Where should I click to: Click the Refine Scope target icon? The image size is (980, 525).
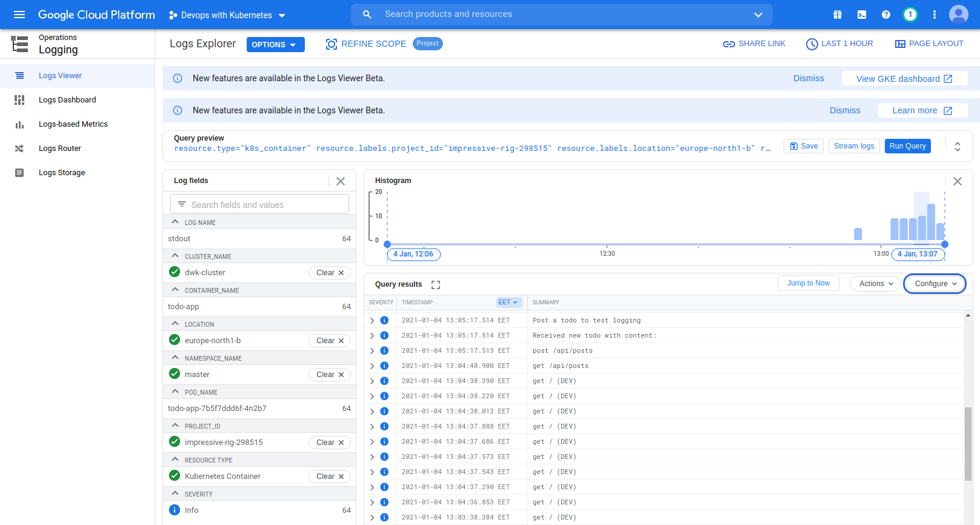coord(332,44)
